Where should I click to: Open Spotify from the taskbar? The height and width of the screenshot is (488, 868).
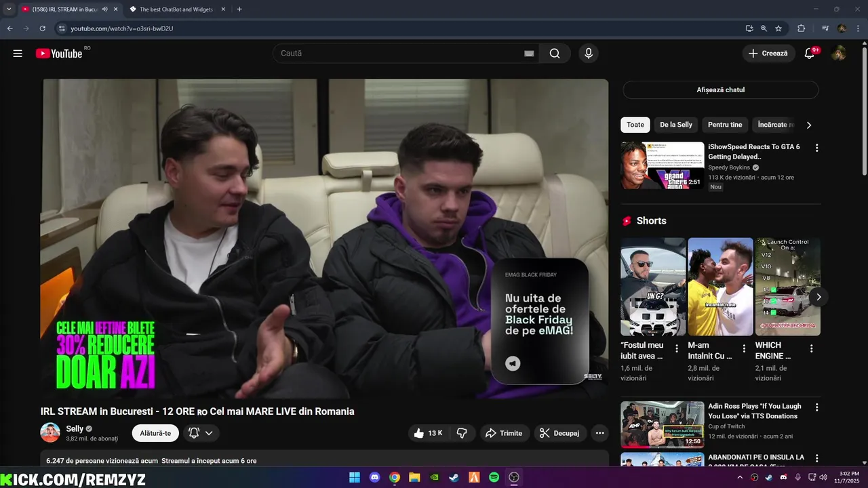[x=494, y=477]
